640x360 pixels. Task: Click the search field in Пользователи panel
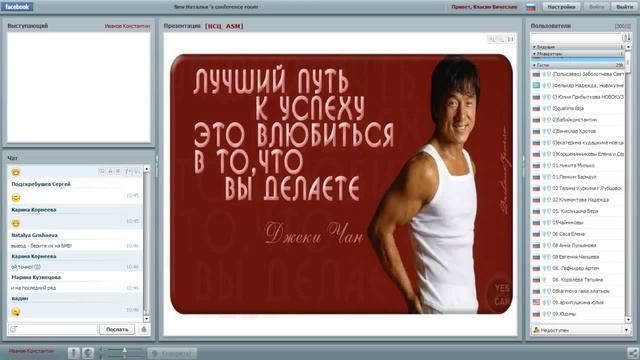(x=576, y=38)
